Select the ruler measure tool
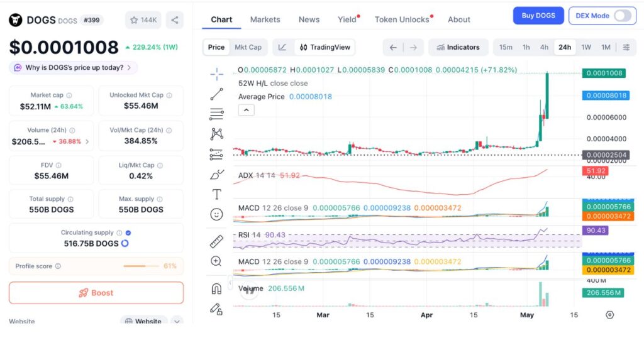This screenshot has width=644, height=338. click(216, 242)
